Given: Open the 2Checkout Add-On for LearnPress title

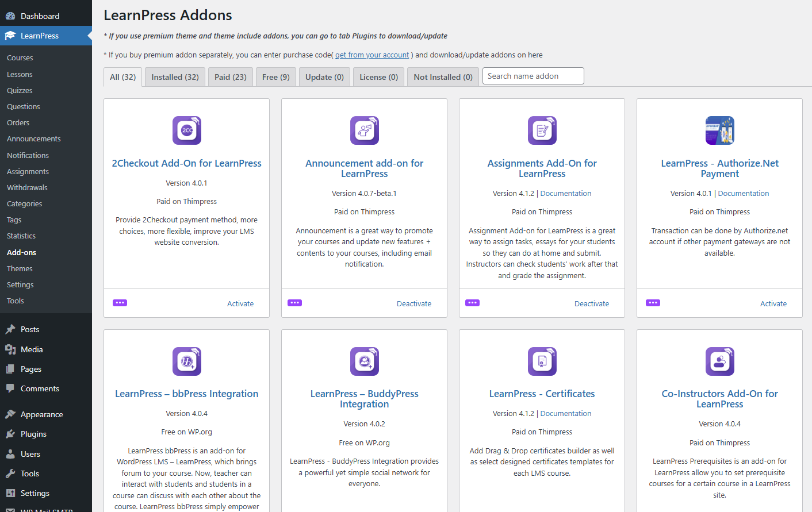Looking at the screenshot, I should pyautogui.click(x=187, y=163).
